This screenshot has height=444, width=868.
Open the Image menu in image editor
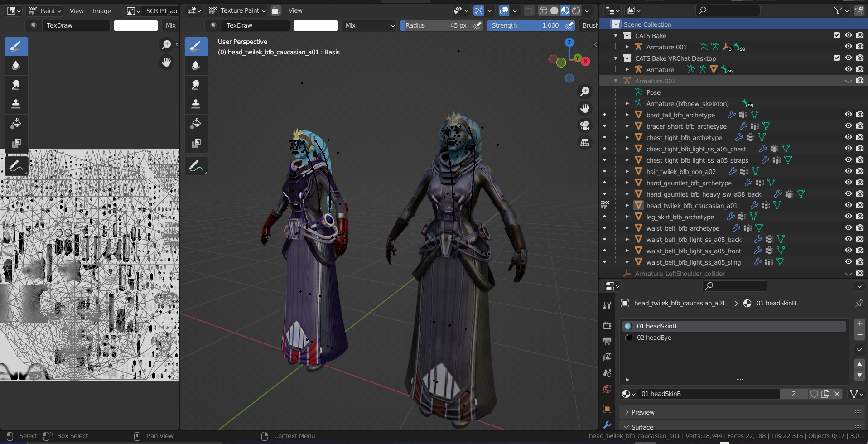101,11
